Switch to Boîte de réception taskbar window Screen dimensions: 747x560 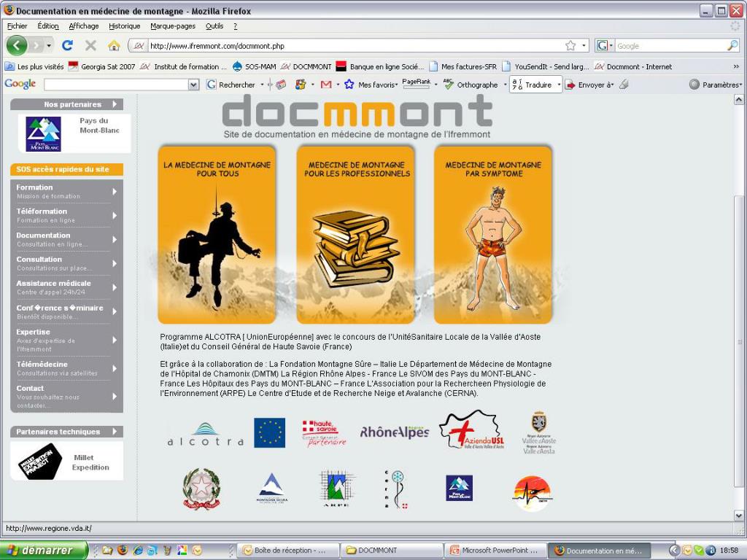287,551
